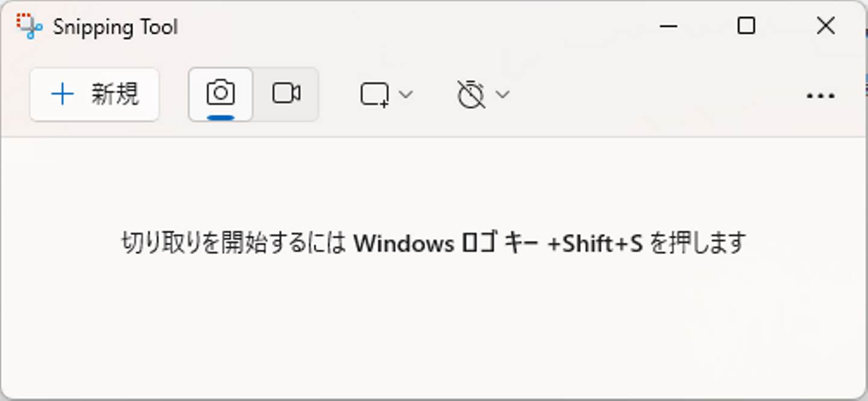The image size is (868, 401).
Task: Close the Snipping Tool window
Action: coord(825,26)
